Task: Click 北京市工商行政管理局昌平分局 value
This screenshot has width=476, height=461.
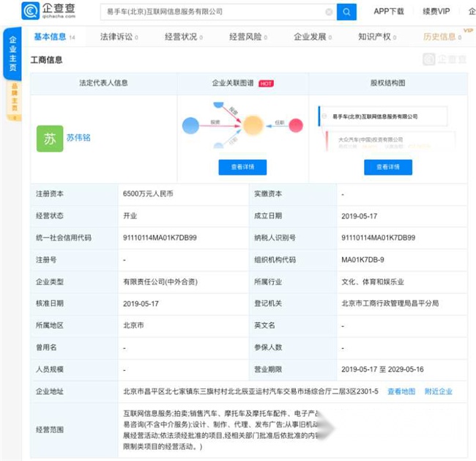Action: pyautogui.click(x=390, y=303)
